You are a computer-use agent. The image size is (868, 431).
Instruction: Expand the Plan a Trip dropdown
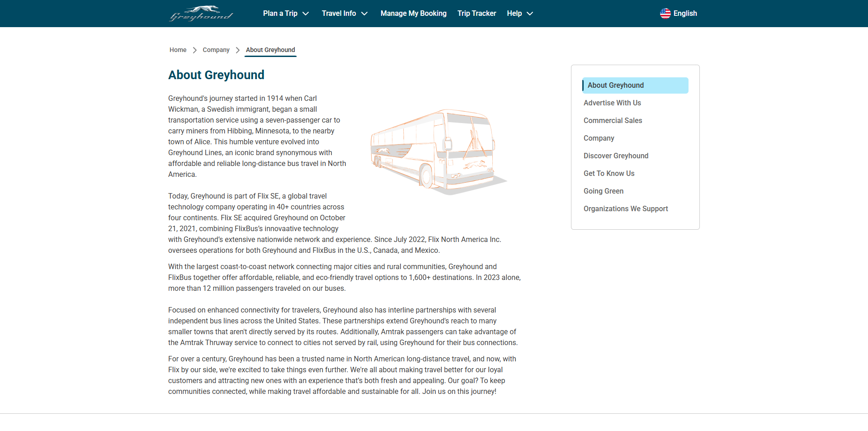point(286,14)
